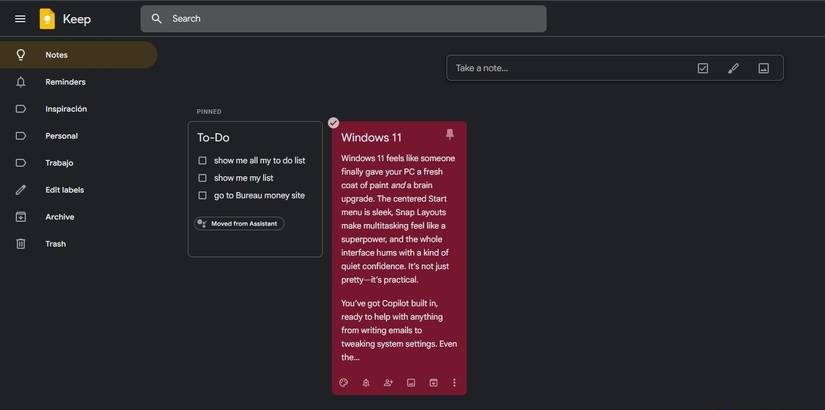This screenshot has height=410, width=825.
Task: Open the Notes section
Action: 78,55
